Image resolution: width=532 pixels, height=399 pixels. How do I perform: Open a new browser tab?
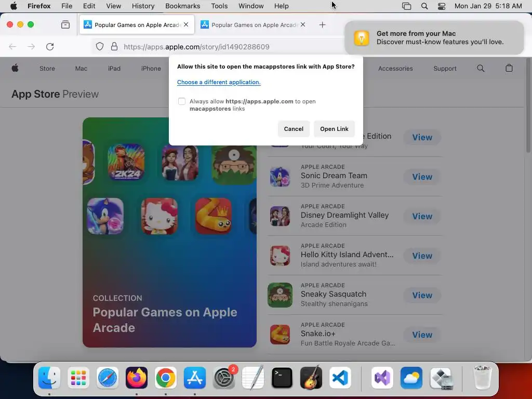322,25
